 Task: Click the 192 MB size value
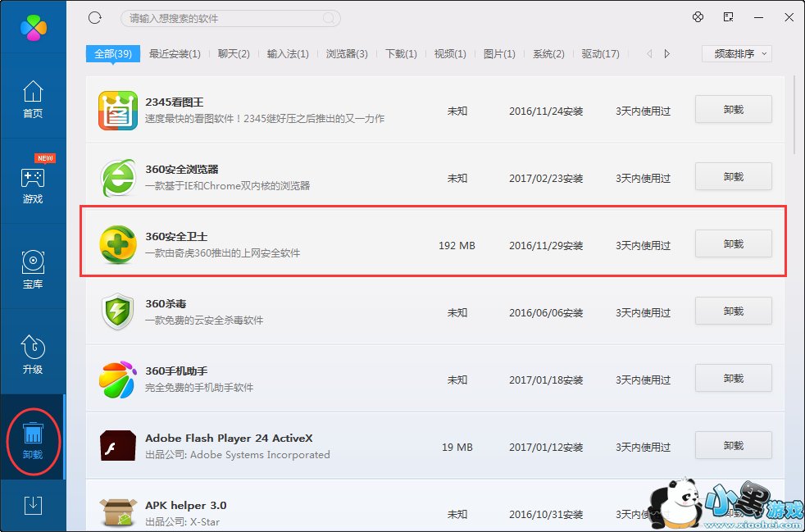point(457,245)
